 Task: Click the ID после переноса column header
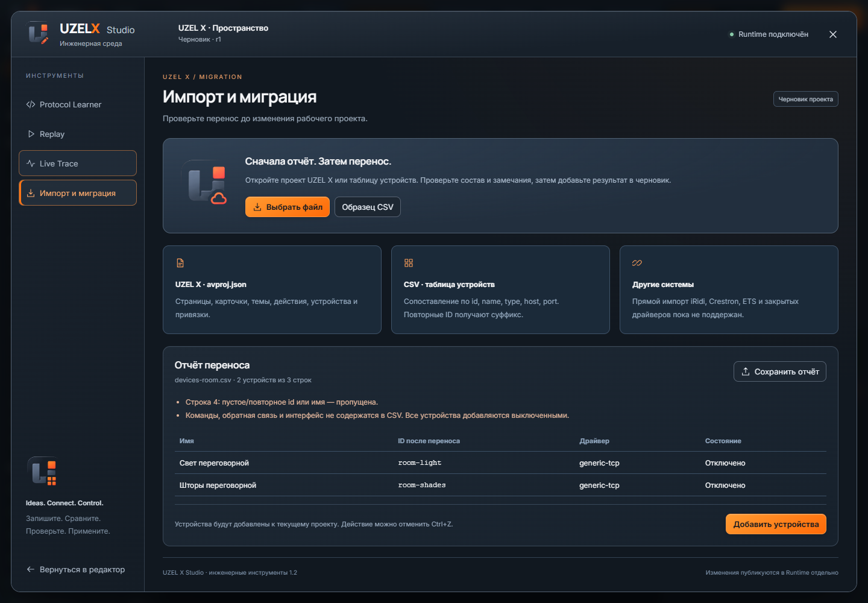(x=429, y=441)
